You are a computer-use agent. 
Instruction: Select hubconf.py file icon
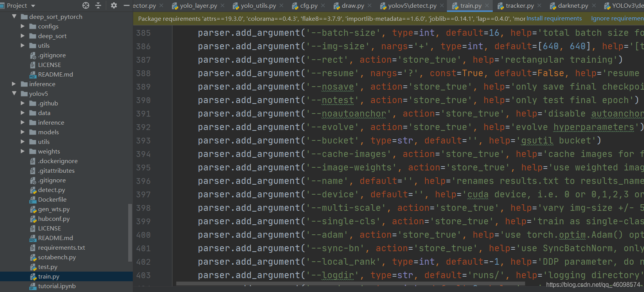(x=33, y=219)
